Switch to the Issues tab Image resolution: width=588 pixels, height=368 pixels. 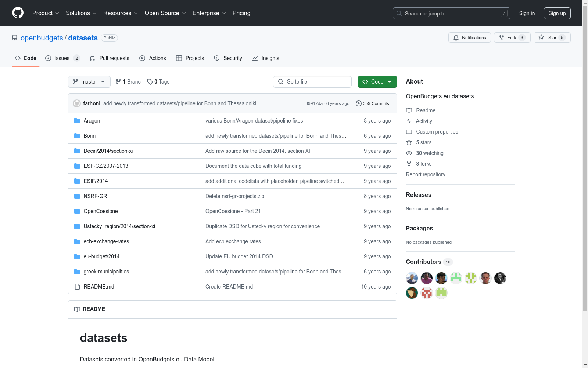[62, 58]
